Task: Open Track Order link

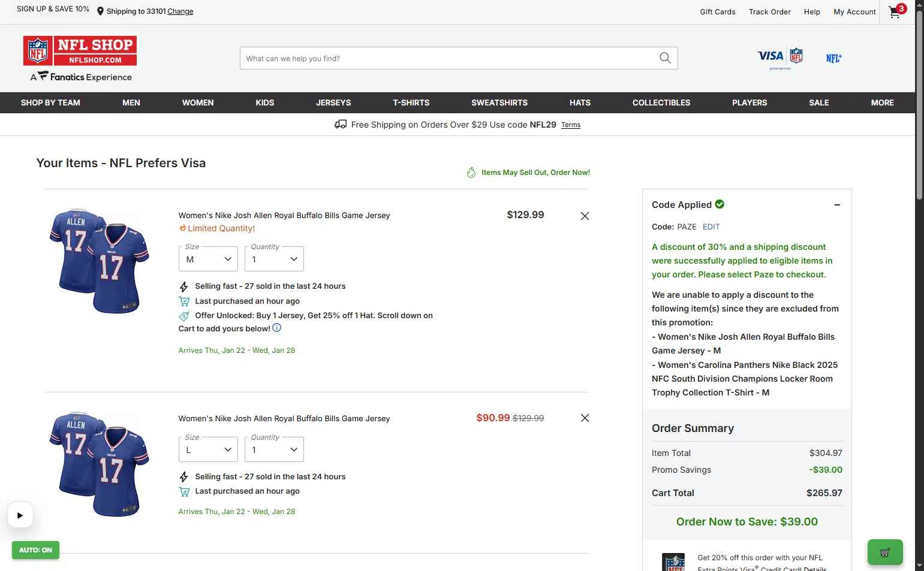Action: (770, 12)
